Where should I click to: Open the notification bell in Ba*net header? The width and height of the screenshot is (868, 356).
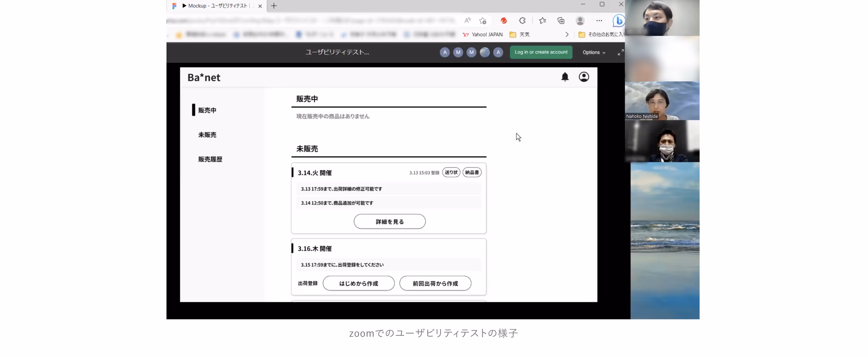[565, 77]
